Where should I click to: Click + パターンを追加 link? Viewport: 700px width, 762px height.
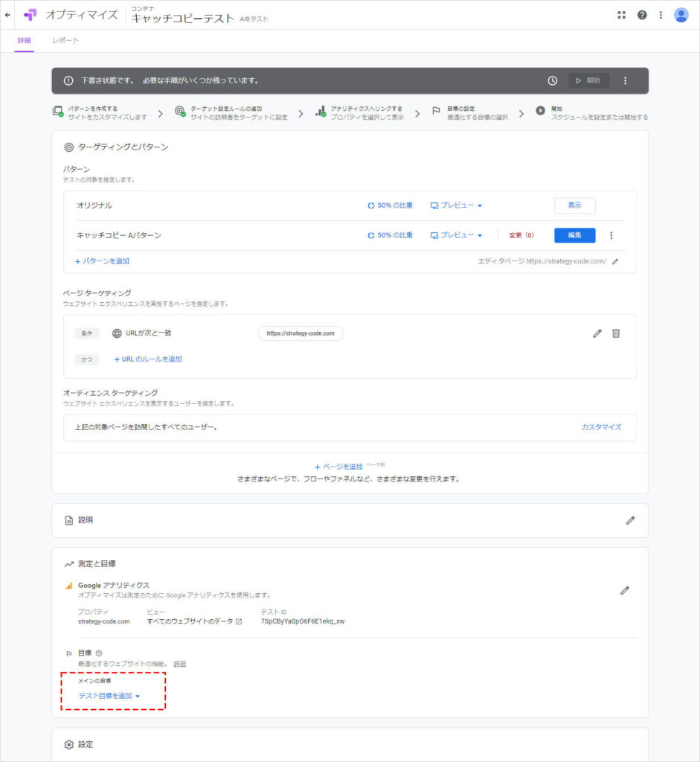[102, 261]
